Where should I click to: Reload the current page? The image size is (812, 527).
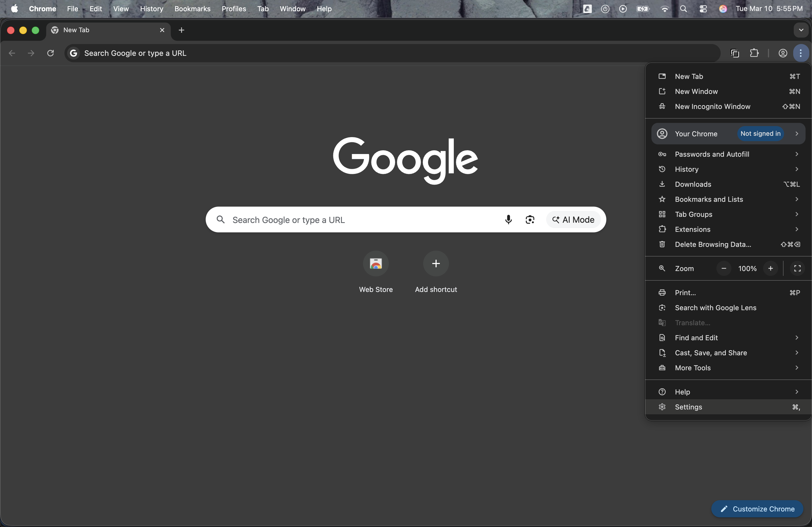coord(50,53)
